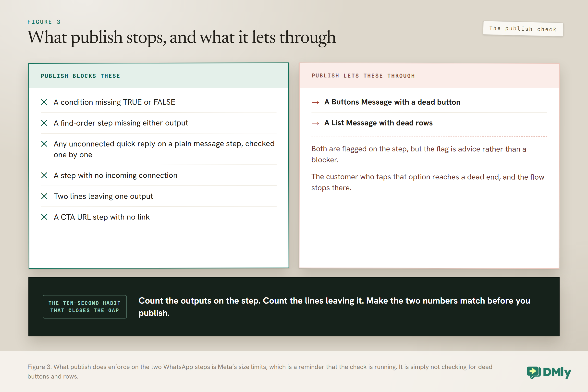Click text 'A condition missing TRUE or FALSE'
Screen dimensions: 588x392
(114, 102)
